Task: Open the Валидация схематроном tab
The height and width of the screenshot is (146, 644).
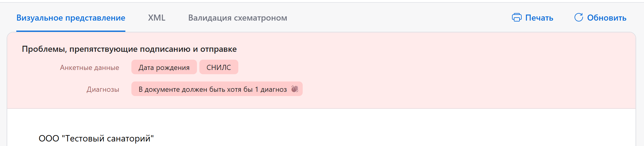Action: coord(237,18)
